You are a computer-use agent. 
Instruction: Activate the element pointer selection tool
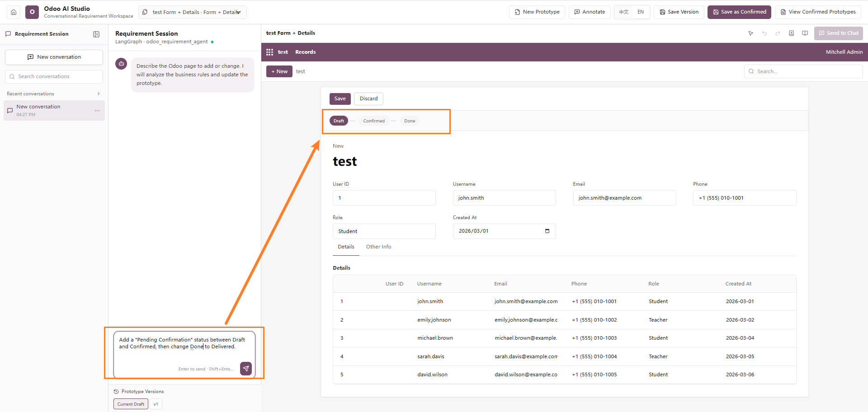click(x=751, y=33)
